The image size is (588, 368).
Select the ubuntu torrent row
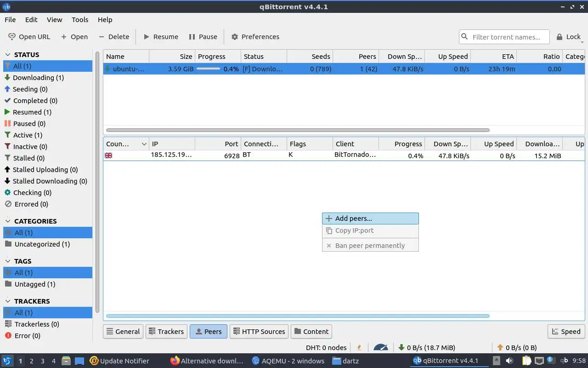click(344, 69)
